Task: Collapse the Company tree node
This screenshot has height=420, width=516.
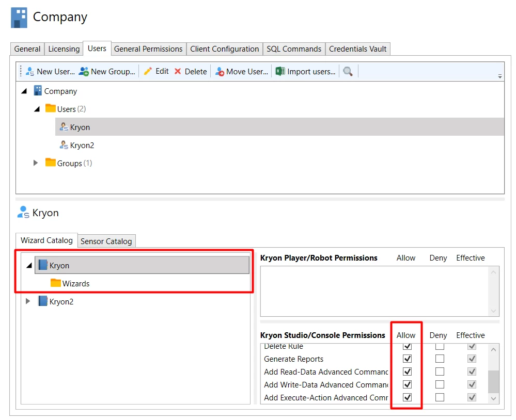Action: click(24, 91)
